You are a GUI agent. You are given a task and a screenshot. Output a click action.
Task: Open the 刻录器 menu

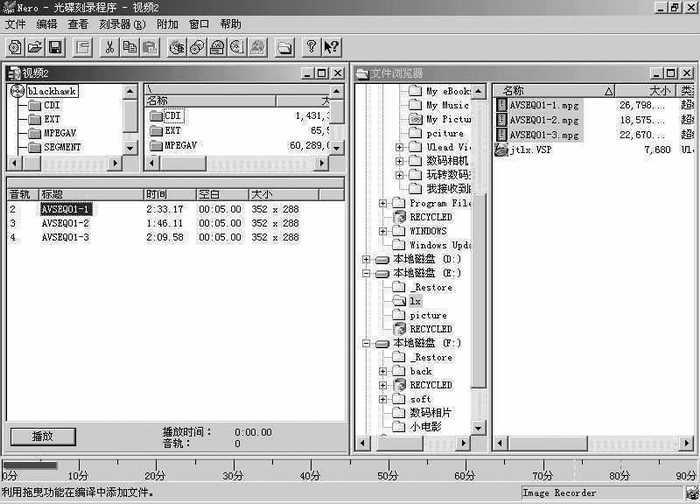[x=122, y=24]
